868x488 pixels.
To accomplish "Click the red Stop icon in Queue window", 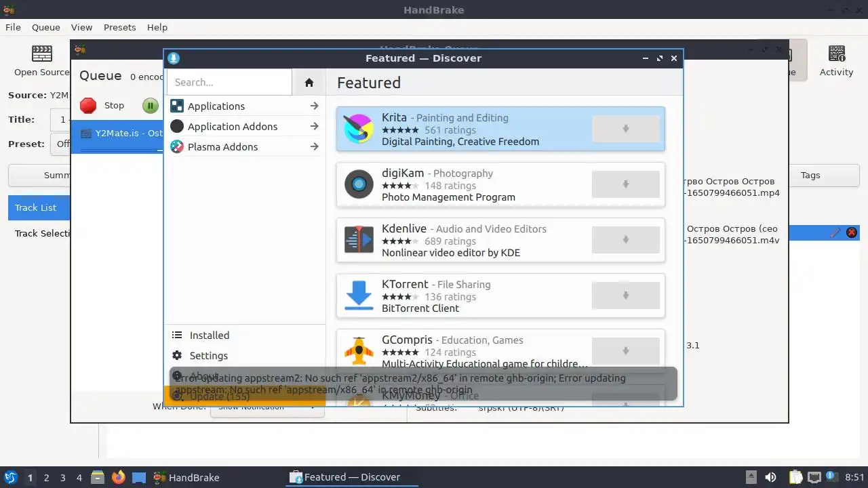I will [88, 106].
